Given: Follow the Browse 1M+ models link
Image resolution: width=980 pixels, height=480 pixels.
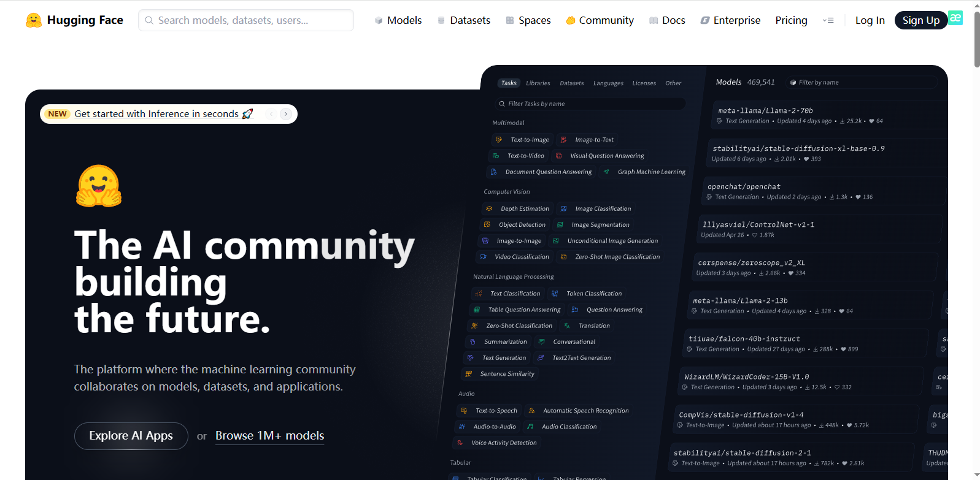Looking at the screenshot, I should click(269, 436).
